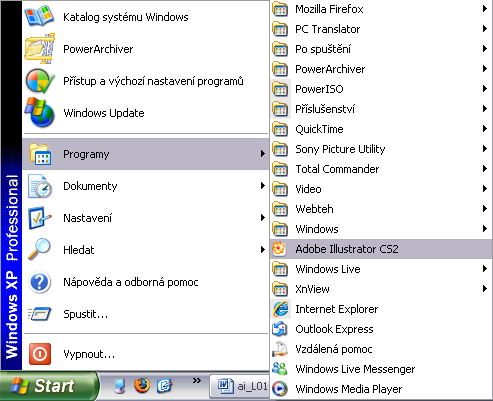The image size is (493, 401).
Task: Click the Katalog systému Windows icon
Action: [x=39, y=16]
